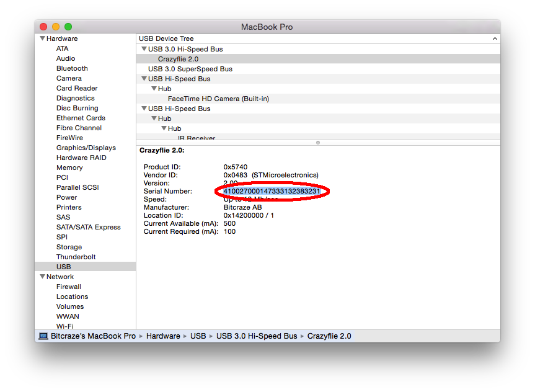Click Crazyflie 2.0 in the breadcrumb path
Screen dimensions: 535x392
tap(329, 336)
